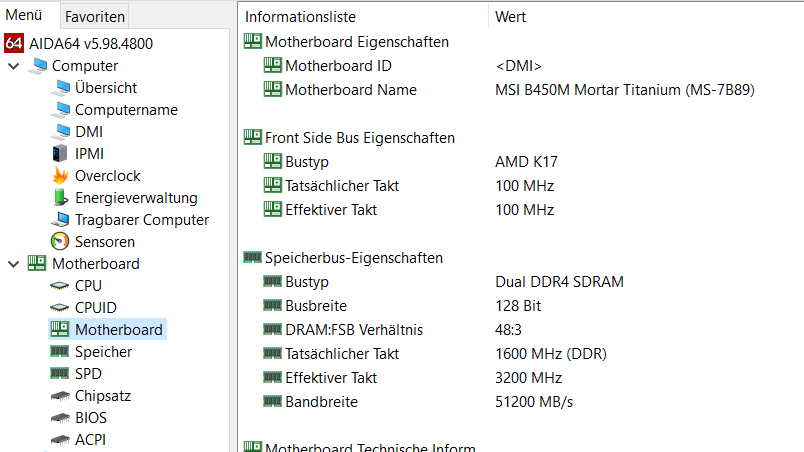Click the Motherboard Eigenschaften section icon
The image size is (804, 452).
pos(252,41)
